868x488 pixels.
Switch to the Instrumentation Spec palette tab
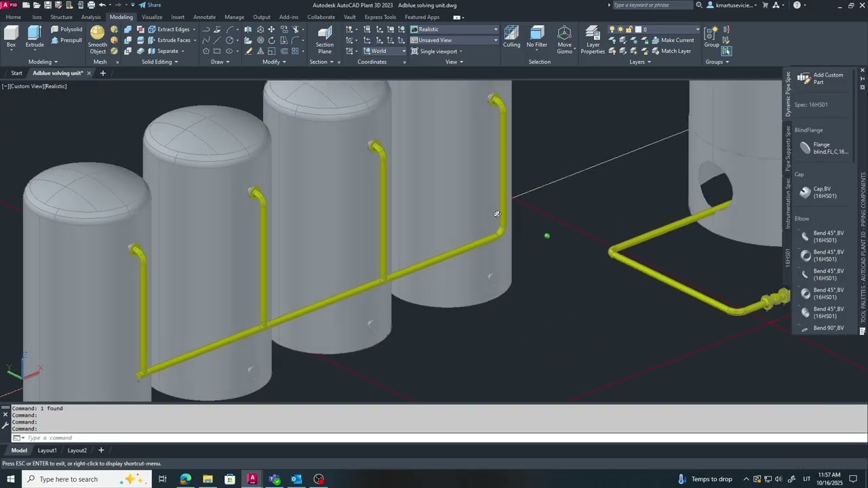788,203
